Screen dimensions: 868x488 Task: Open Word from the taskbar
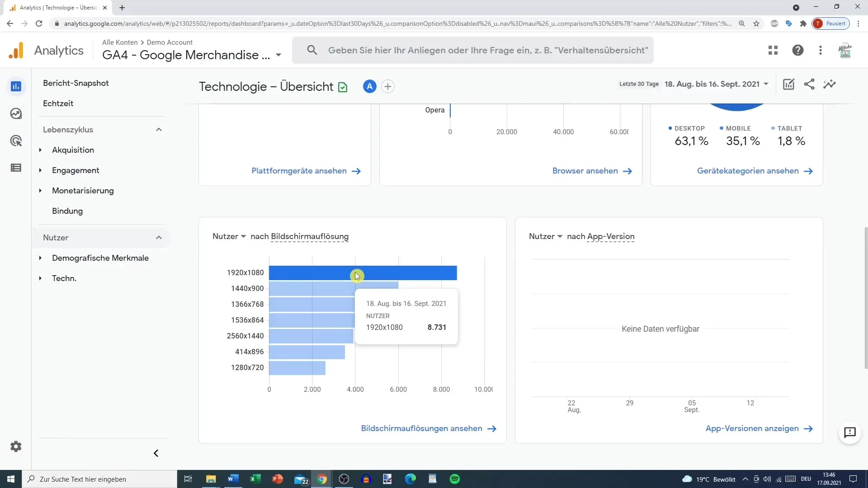[x=233, y=479]
